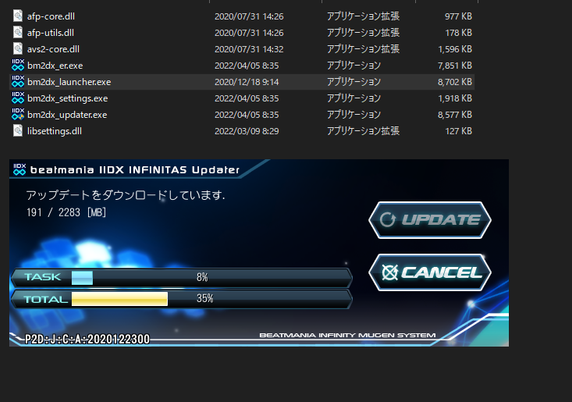Select the bm2dx_updater.exe icon
Image resolution: width=572 pixels, height=402 pixels.
click(18, 114)
